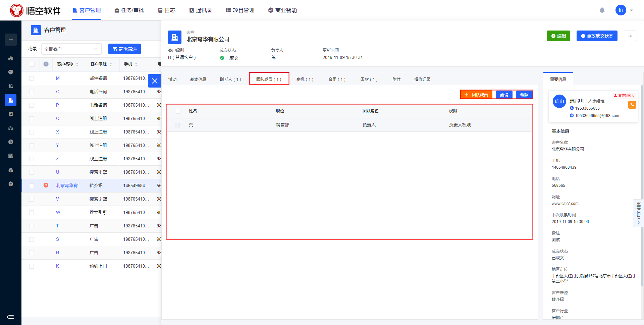Screen dimensions: 644x325
Task: Open the 场景 全部客户 dropdown
Action: [x=71, y=49]
